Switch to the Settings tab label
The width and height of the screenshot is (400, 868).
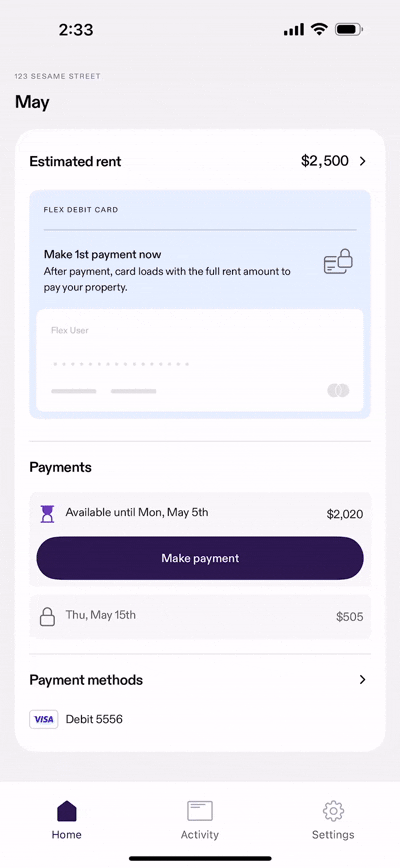tap(333, 834)
